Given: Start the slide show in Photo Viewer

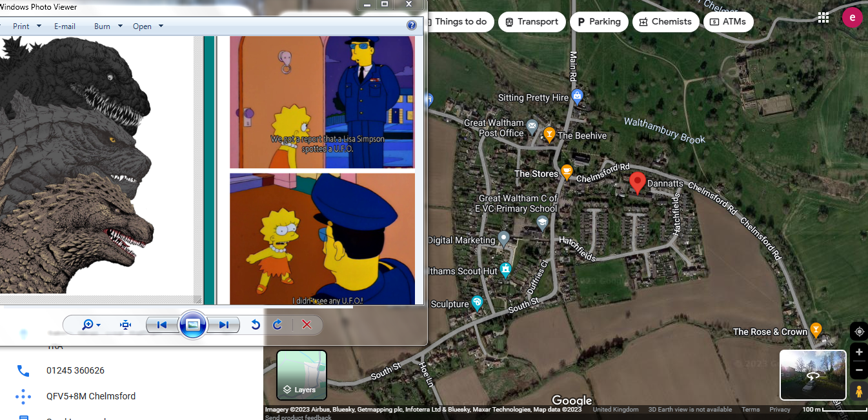Looking at the screenshot, I should click(x=192, y=325).
